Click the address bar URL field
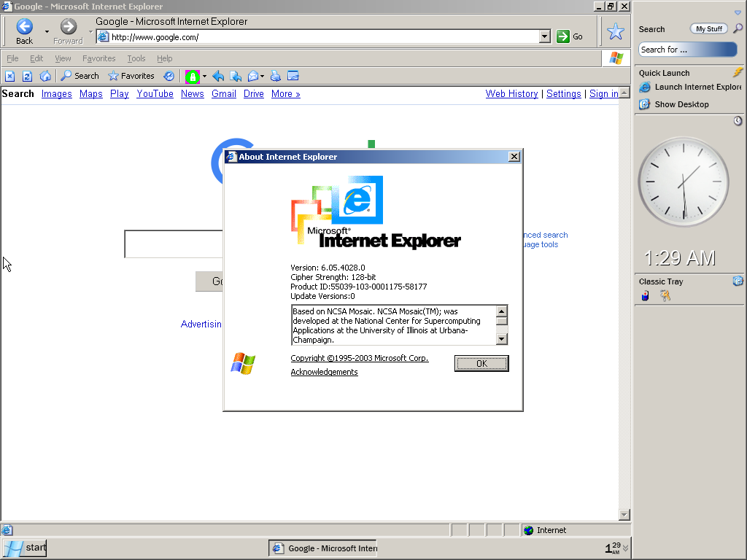 pos(324,36)
